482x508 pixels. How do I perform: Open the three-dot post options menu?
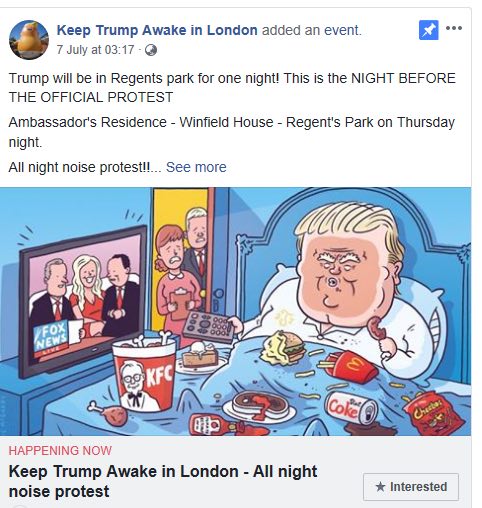(x=454, y=28)
